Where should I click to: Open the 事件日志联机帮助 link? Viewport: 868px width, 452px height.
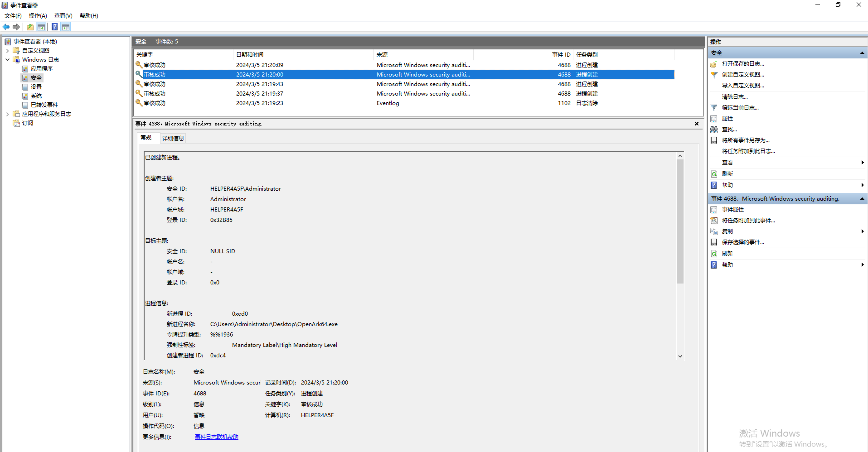tap(216, 437)
